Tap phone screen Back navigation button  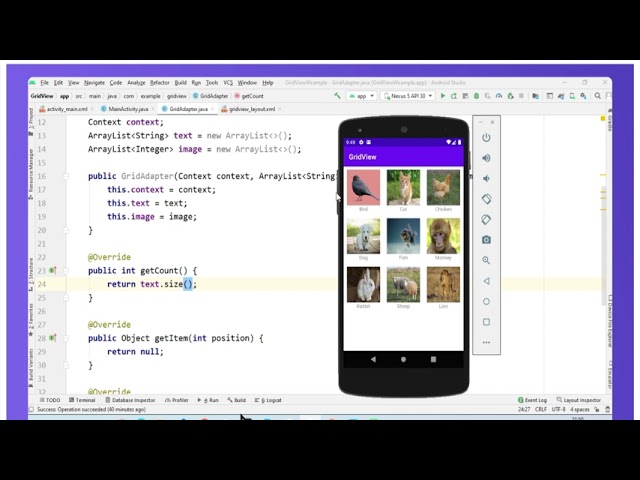tap(373, 359)
